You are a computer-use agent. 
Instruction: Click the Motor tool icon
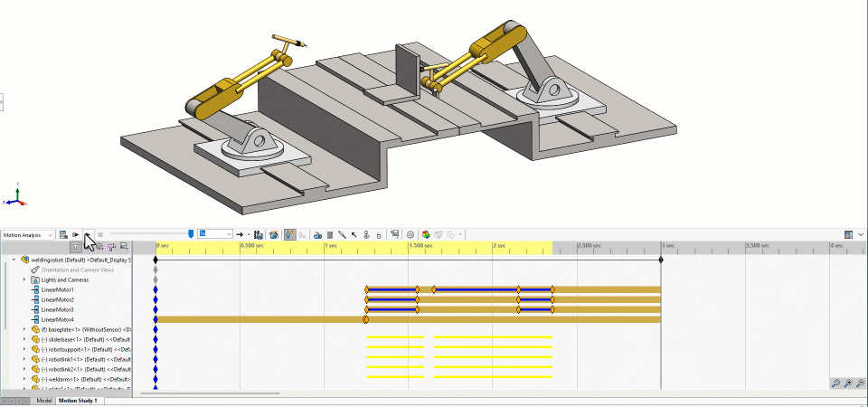318,234
